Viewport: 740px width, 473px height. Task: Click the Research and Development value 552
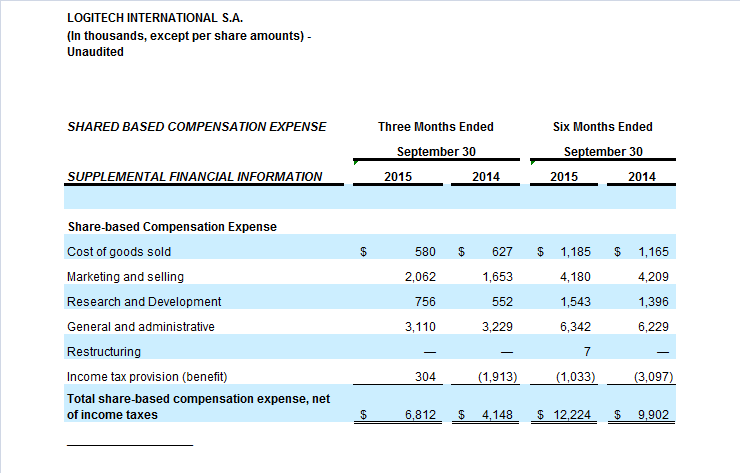tap(502, 302)
